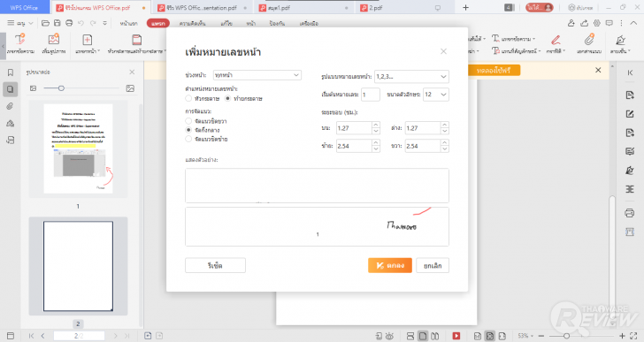The image size is (644, 342).
Task: Click the orange ตกลง confirm button
Action: click(x=390, y=265)
